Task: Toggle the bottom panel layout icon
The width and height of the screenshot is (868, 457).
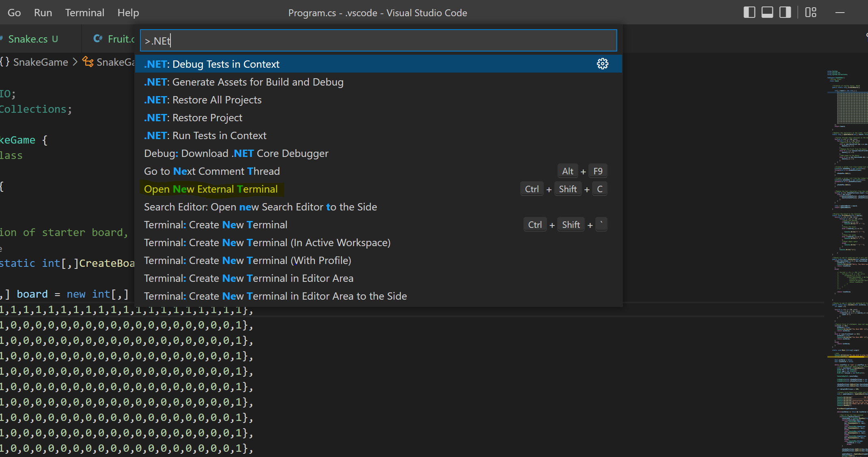Action: pos(767,13)
